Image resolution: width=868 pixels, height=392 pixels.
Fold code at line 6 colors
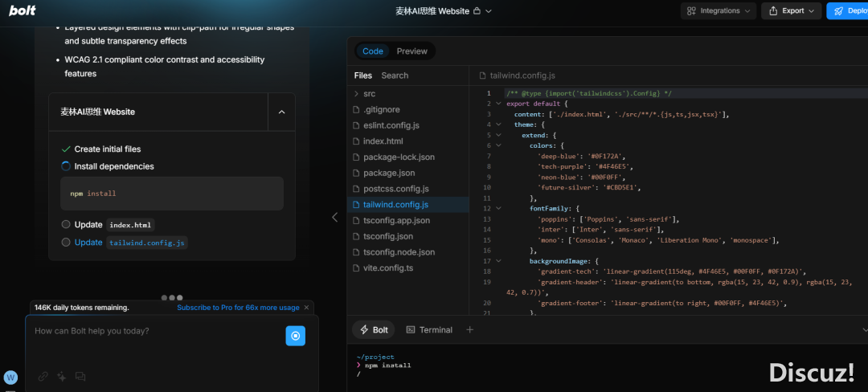(x=498, y=146)
